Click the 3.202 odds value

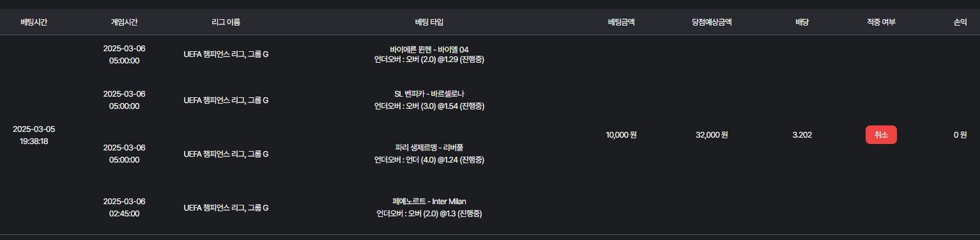[802, 135]
